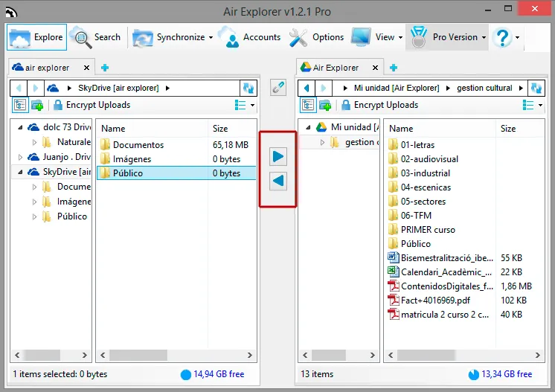Go forward in left pane navigation
Screen dimensions: 555x392
(36, 88)
